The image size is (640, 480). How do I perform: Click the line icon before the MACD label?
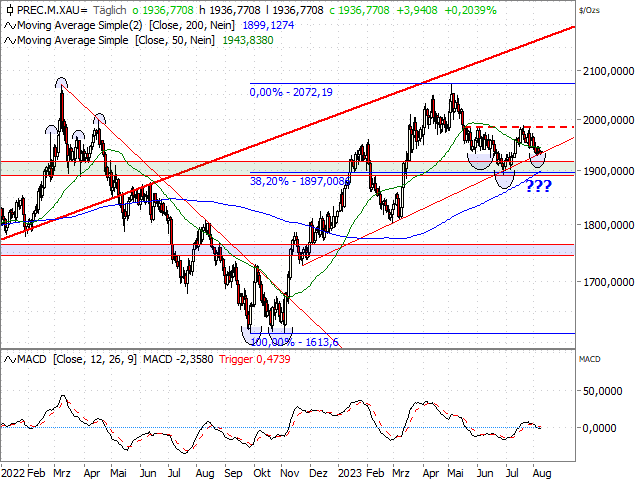tap(10, 360)
